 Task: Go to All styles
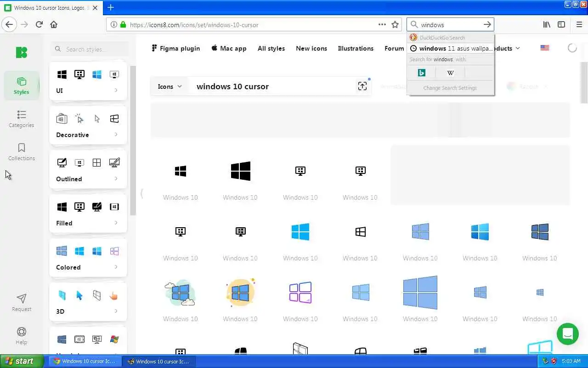point(271,48)
